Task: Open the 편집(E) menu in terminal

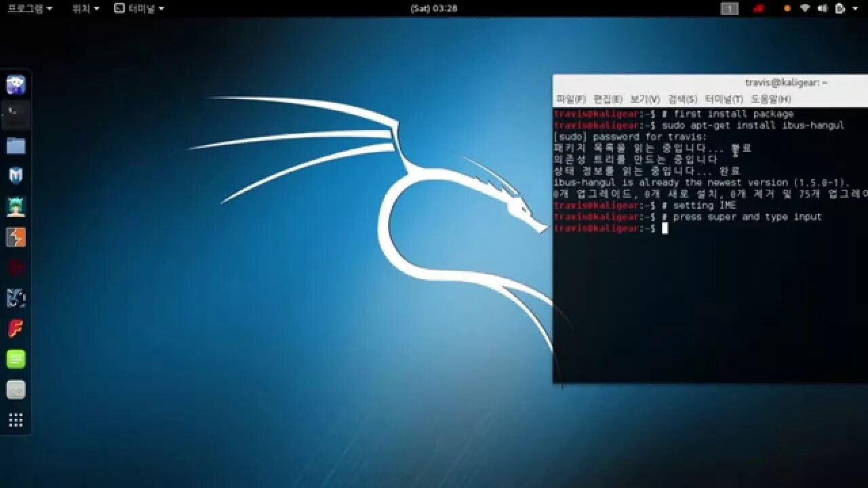Action: [x=608, y=99]
